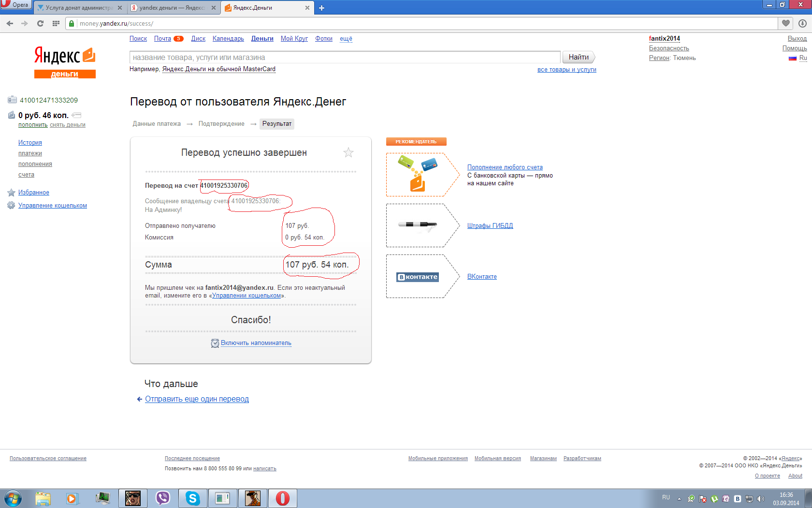Click the Найти search button
This screenshot has width=812, height=508.
579,57
